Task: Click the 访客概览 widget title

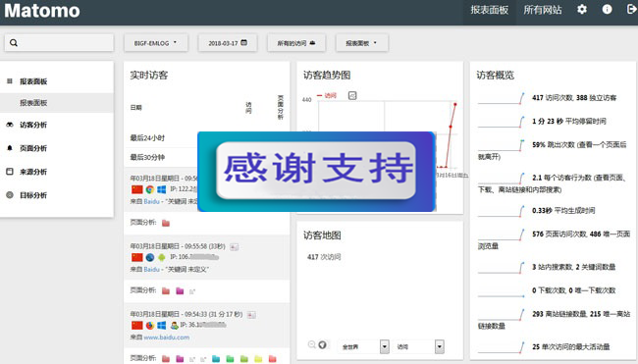Action: [495, 76]
